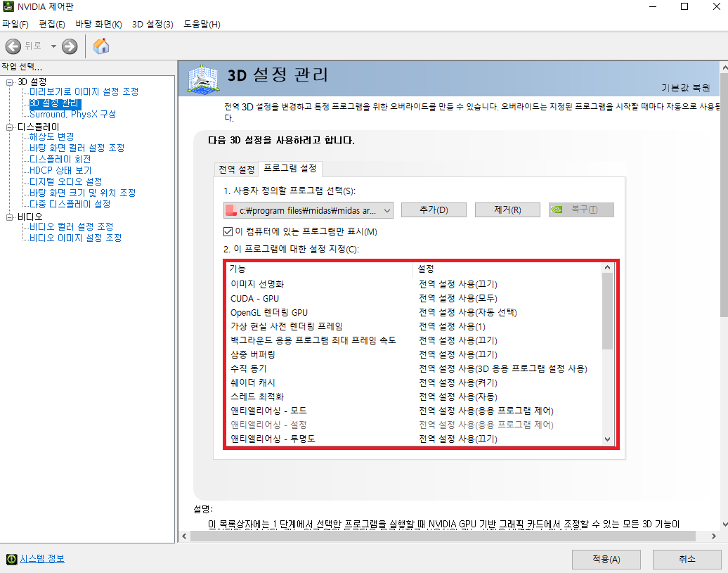Select the CUDA - GPU feature row
Screen dimensions: 728x573
pyautogui.click(x=414, y=298)
